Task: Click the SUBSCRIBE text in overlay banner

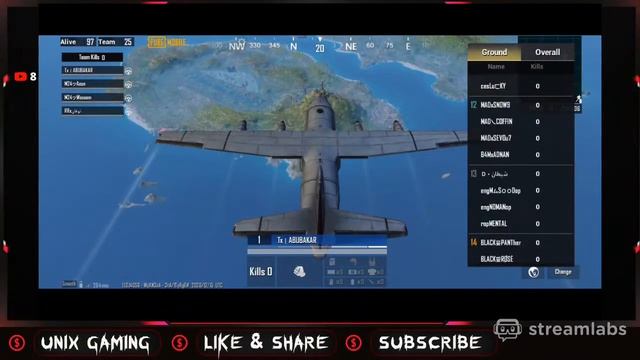Action: 429,343
